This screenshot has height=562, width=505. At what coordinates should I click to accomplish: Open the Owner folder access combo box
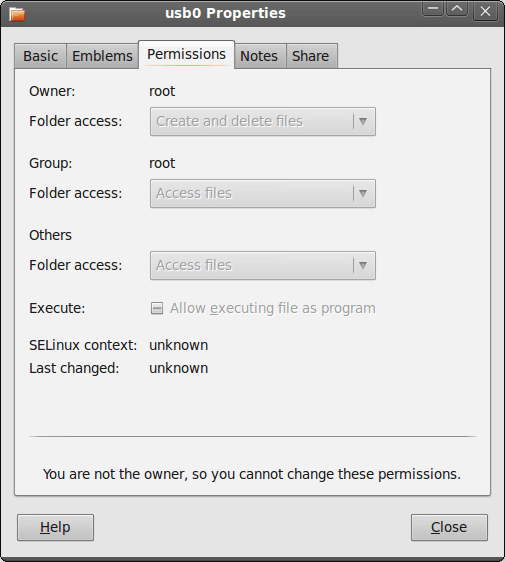pos(263,122)
